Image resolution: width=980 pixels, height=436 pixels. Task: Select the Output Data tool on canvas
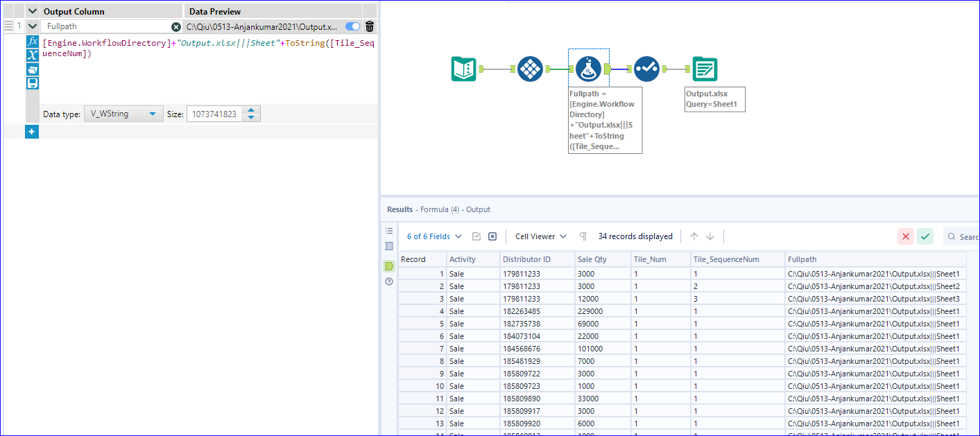(704, 69)
